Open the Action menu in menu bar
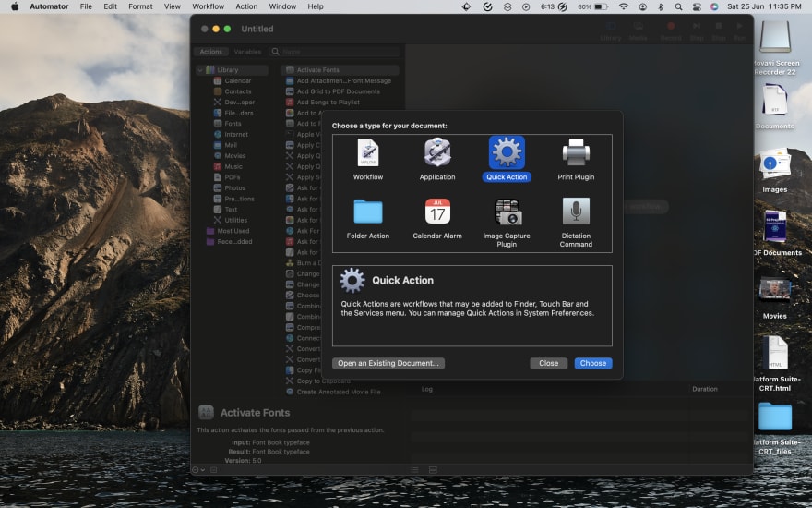812x508 pixels. click(x=246, y=6)
